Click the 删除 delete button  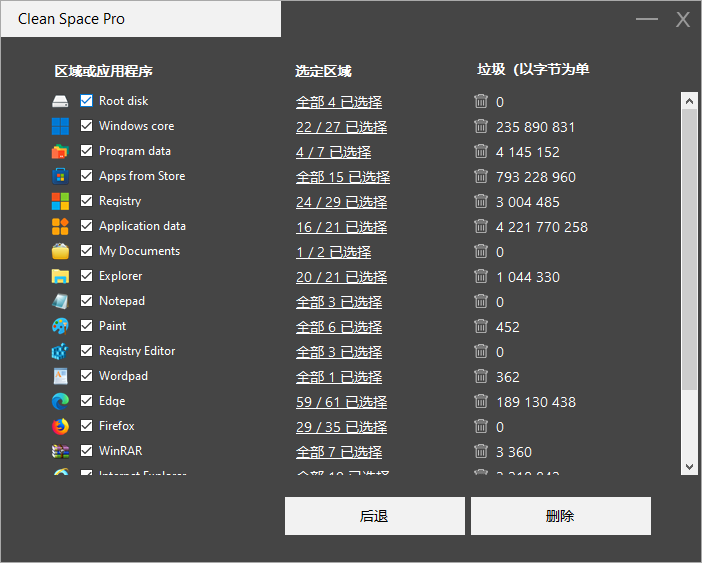pos(560,516)
